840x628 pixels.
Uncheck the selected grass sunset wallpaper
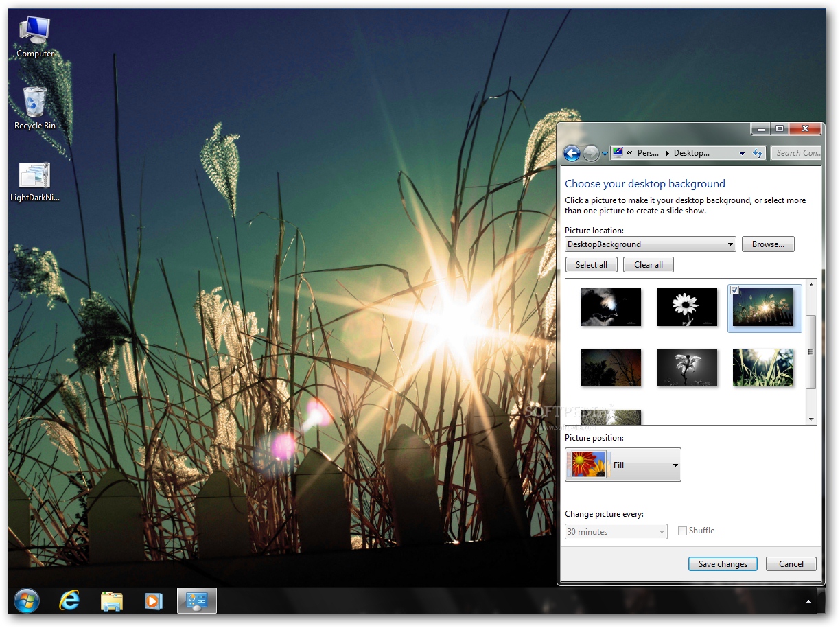[x=735, y=290]
